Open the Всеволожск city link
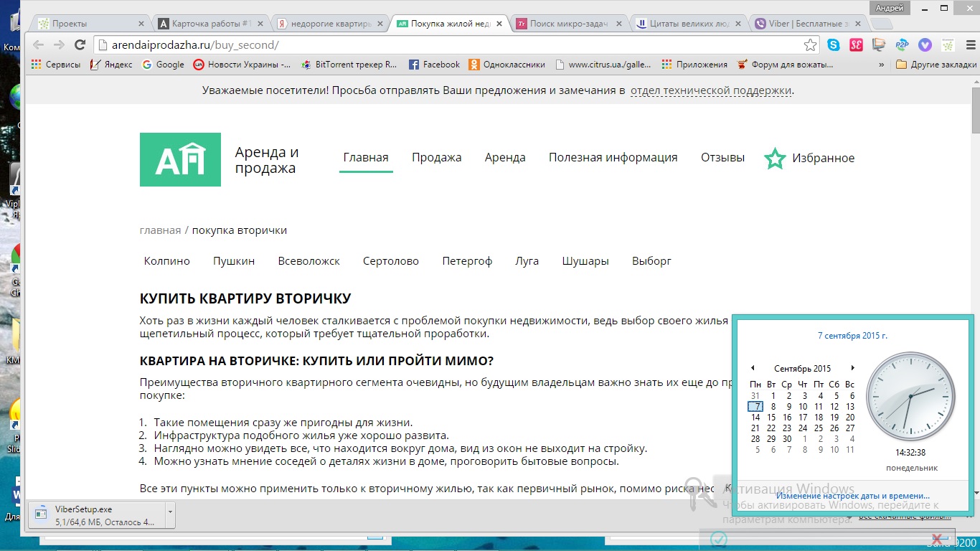 tap(309, 261)
